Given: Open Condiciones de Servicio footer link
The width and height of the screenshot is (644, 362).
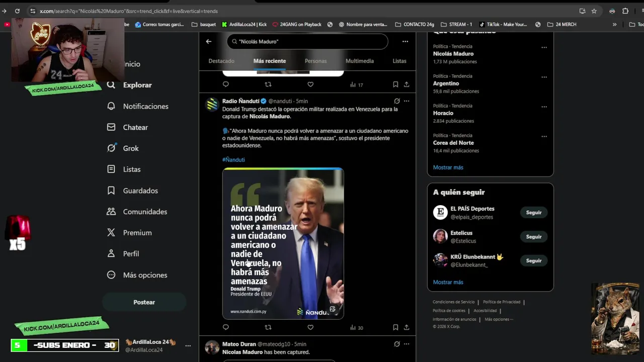Looking at the screenshot, I should click(453, 302).
